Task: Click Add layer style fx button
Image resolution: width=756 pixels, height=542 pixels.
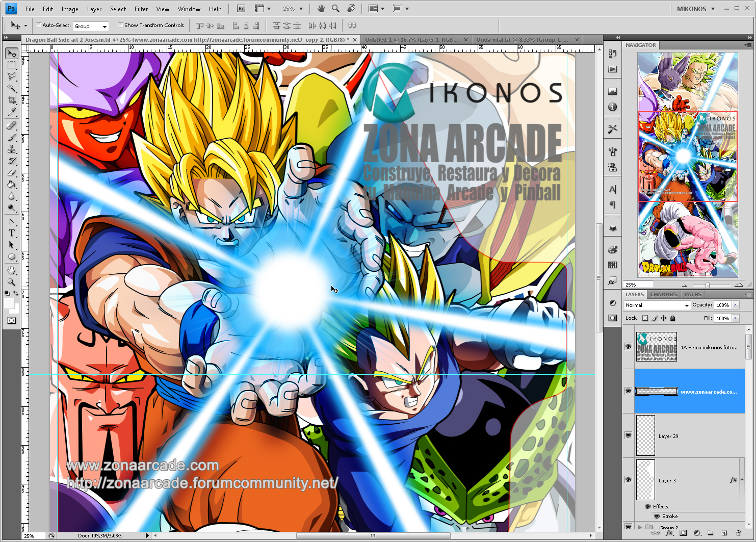Action: click(669, 533)
